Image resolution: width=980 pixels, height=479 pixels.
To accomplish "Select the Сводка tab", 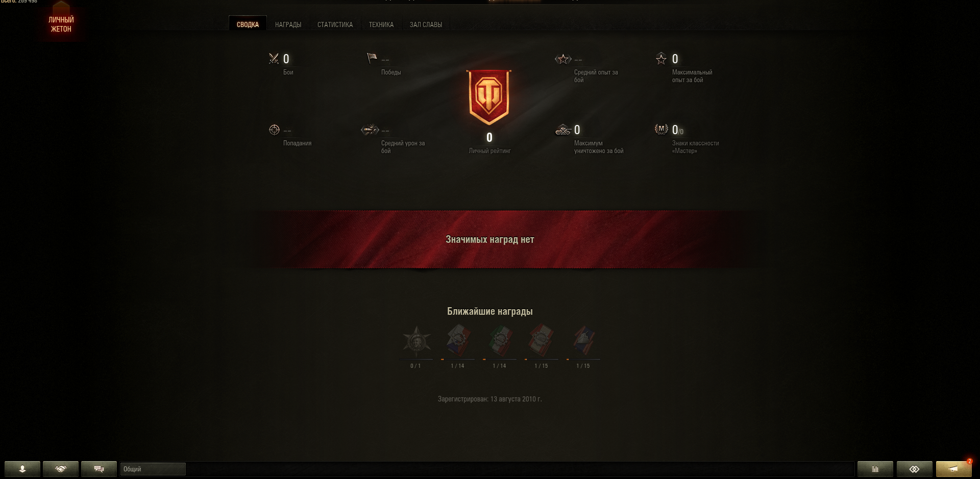I will [248, 24].
